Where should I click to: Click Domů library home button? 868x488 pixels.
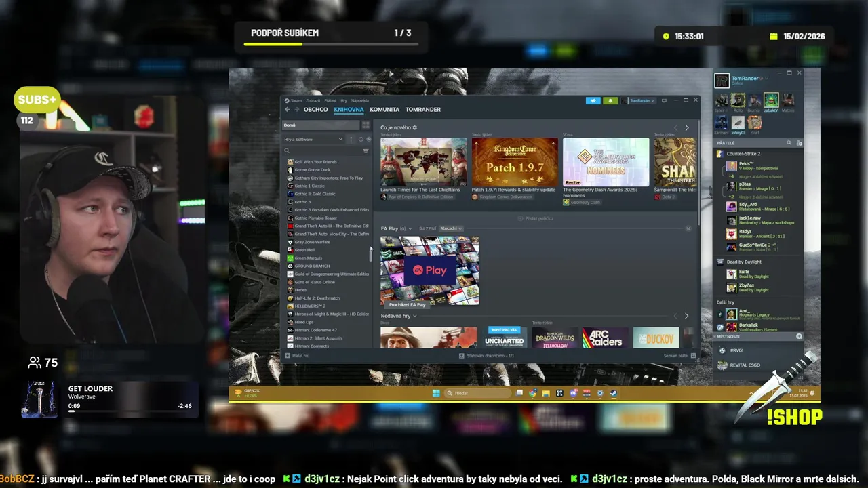click(x=320, y=125)
